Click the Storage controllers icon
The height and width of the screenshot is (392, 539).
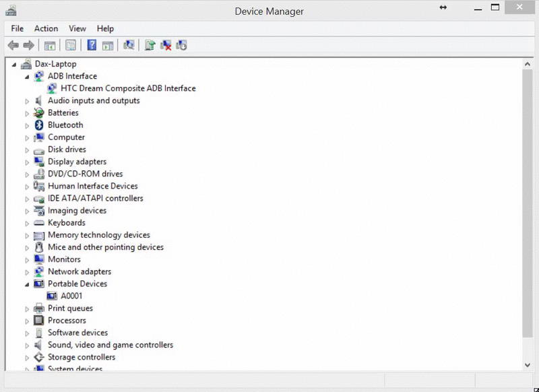(x=39, y=357)
